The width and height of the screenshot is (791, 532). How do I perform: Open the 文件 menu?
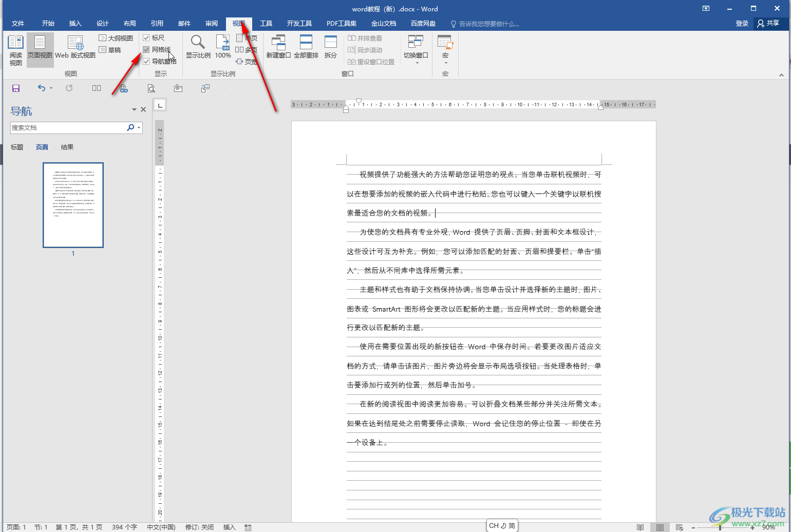(x=18, y=24)
